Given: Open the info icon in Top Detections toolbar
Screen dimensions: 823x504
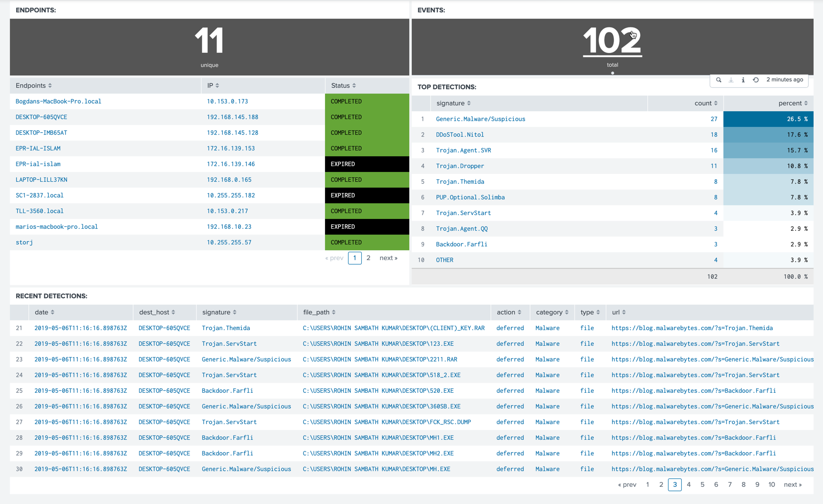Looking at the screenshot, I should point(743,80).
